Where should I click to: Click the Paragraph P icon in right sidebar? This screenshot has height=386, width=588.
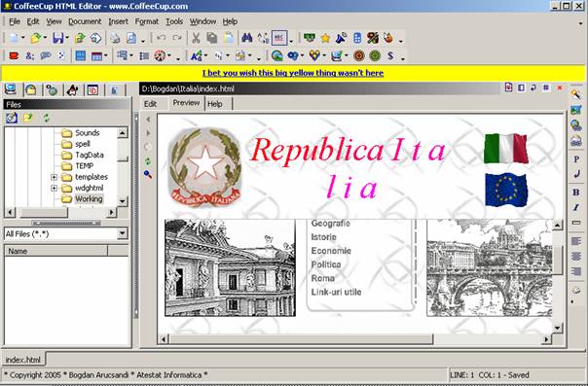[576, 159]
